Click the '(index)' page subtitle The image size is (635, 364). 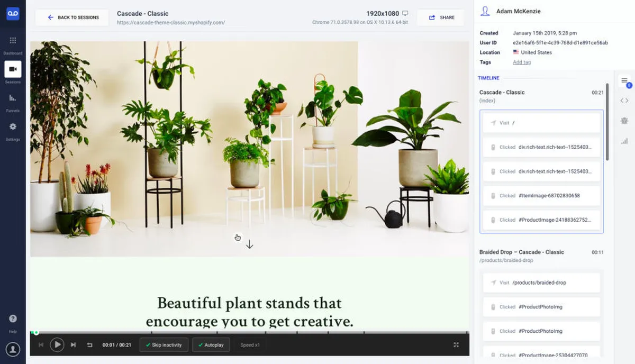pyautogui.click(x=487, y=101)
